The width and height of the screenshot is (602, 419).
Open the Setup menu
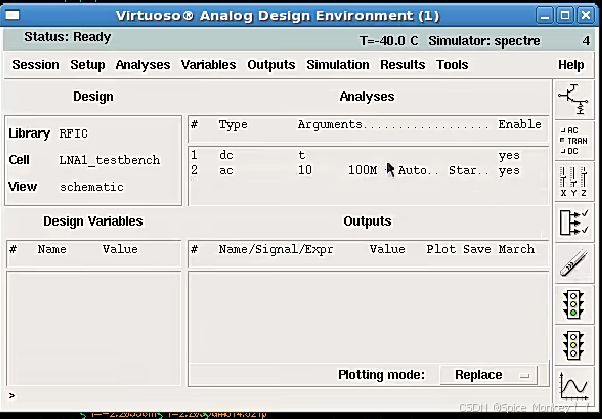point(88,65)
